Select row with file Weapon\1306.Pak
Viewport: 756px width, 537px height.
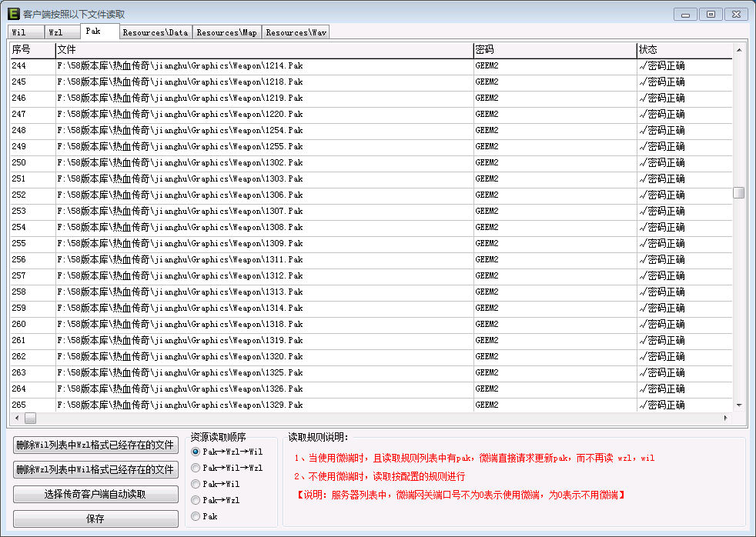(371, 195)
